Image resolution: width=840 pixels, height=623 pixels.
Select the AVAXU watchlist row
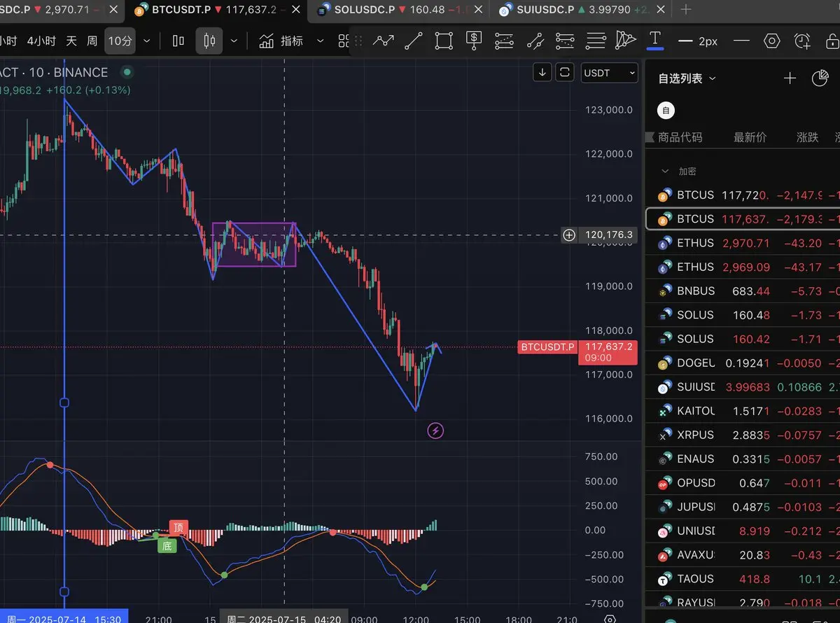coord(742,554)
